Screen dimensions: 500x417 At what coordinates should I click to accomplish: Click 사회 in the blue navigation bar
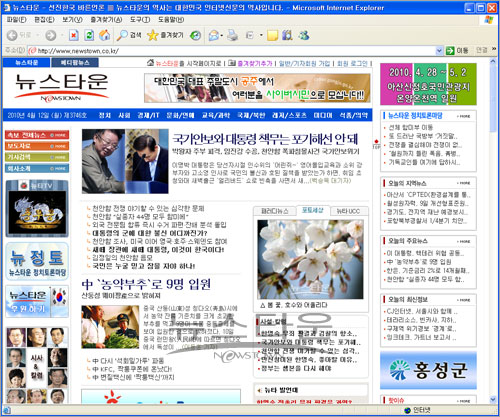click(124, 115)
